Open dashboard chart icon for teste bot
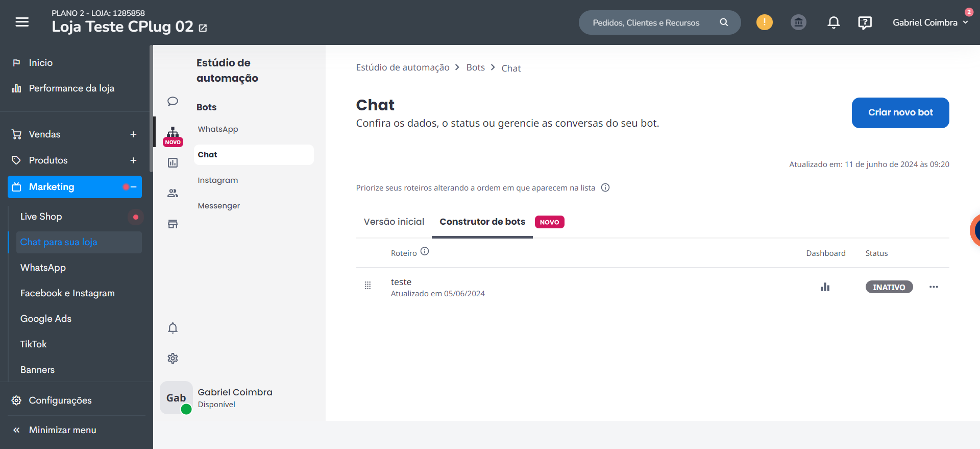This screenshot has width=980, height=449. pos(825,287)
